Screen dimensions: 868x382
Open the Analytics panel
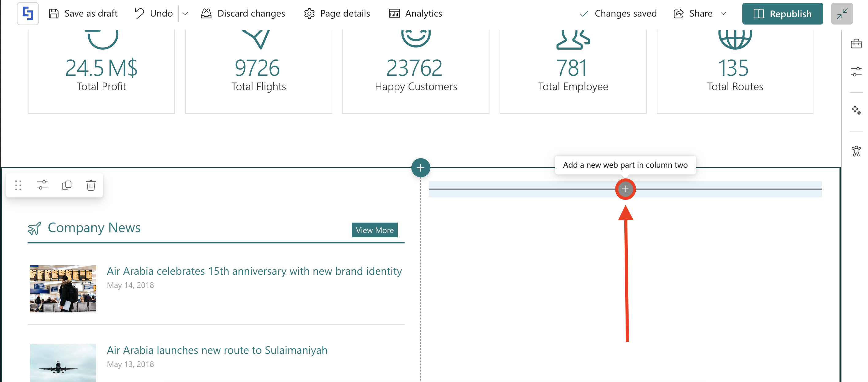click(415, 13)
